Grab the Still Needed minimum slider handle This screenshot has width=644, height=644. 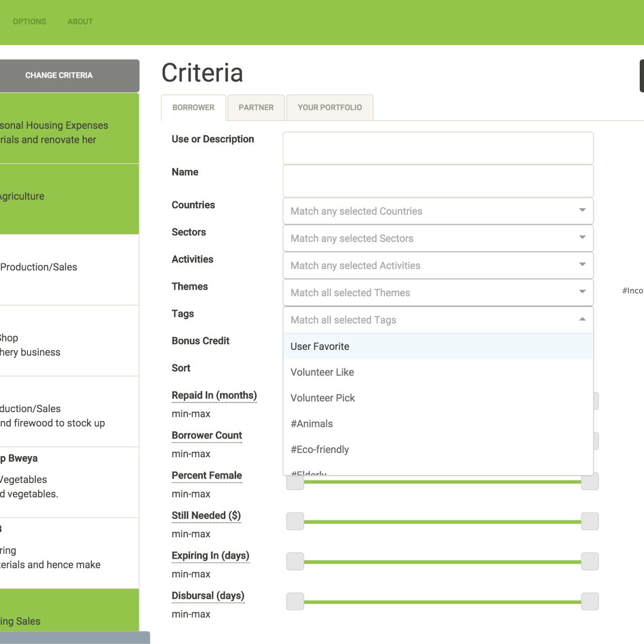click(295, 521)
